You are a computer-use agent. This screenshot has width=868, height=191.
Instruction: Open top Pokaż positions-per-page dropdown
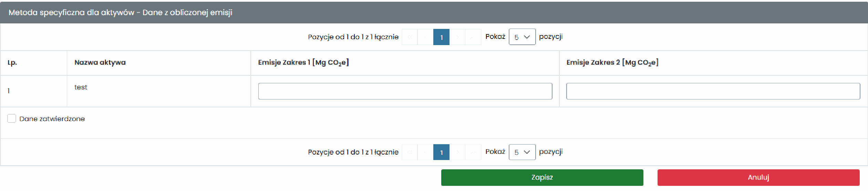point(522,37)
